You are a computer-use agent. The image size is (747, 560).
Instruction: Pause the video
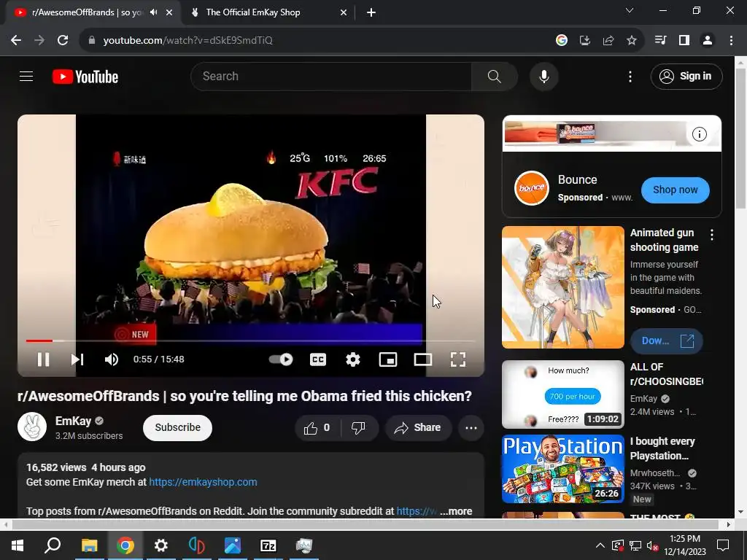(x=43, y=359)
